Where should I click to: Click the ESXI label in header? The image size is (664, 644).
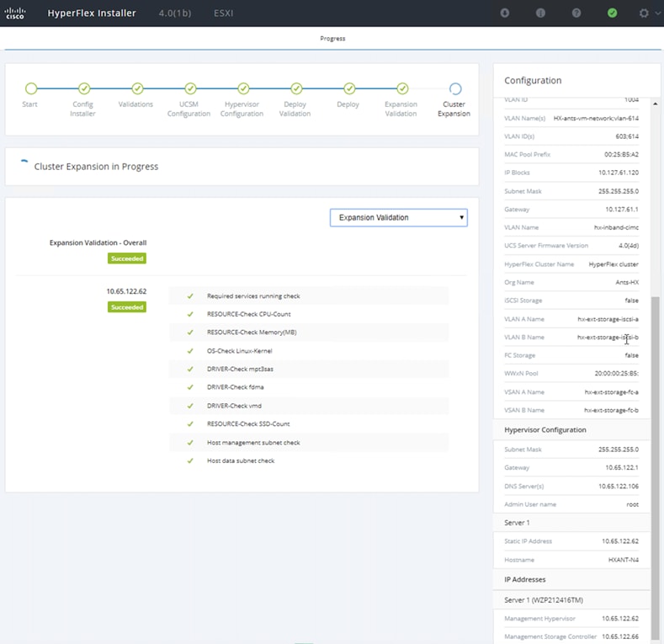[223, 13]
